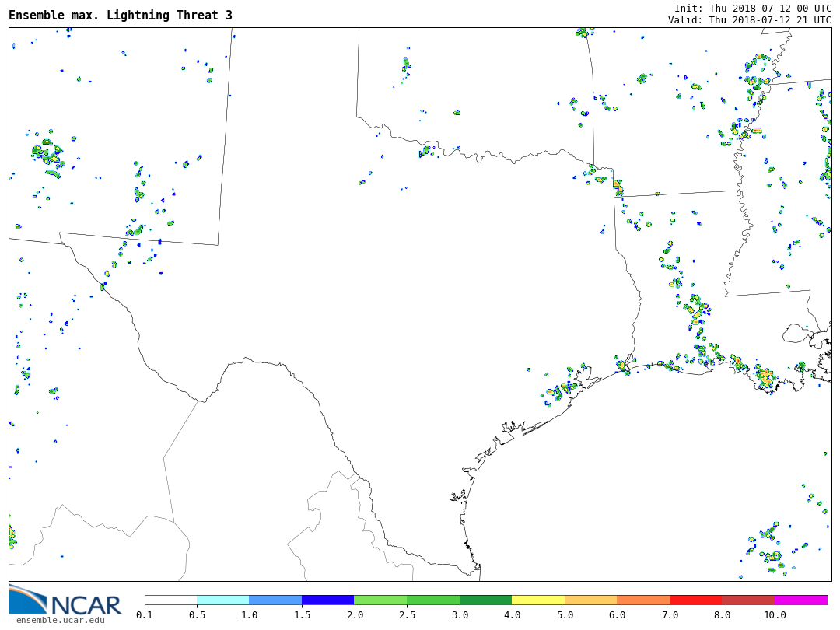
Task: Click the 0.1 label under the color bar
Action: (x=145, y=615)
